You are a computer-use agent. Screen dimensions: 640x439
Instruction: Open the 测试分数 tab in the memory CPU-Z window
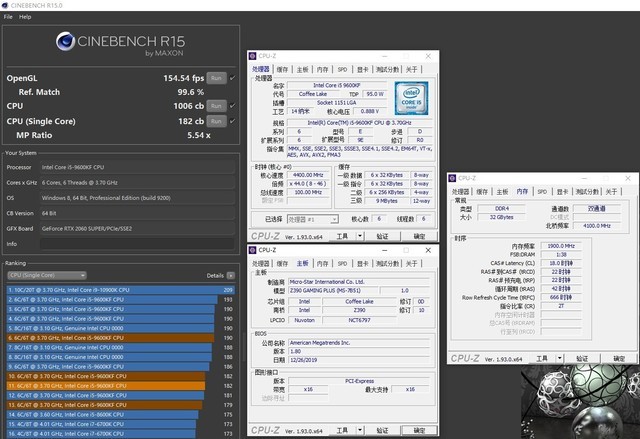coord(587,191)
